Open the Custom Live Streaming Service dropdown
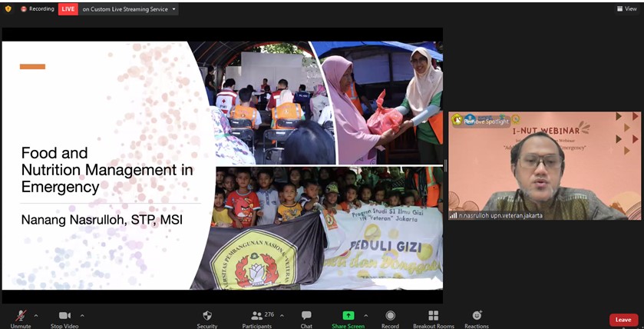 point(128,9)
